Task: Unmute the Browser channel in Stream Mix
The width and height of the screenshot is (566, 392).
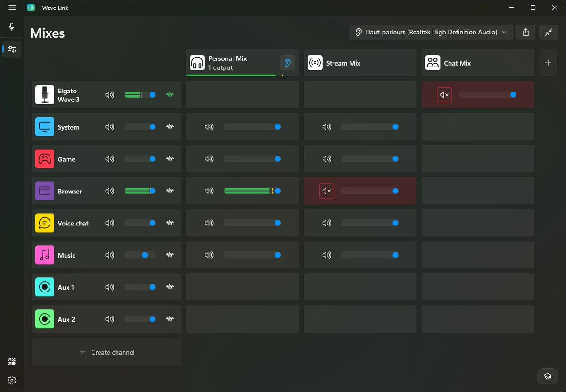Action: (326, 191)
